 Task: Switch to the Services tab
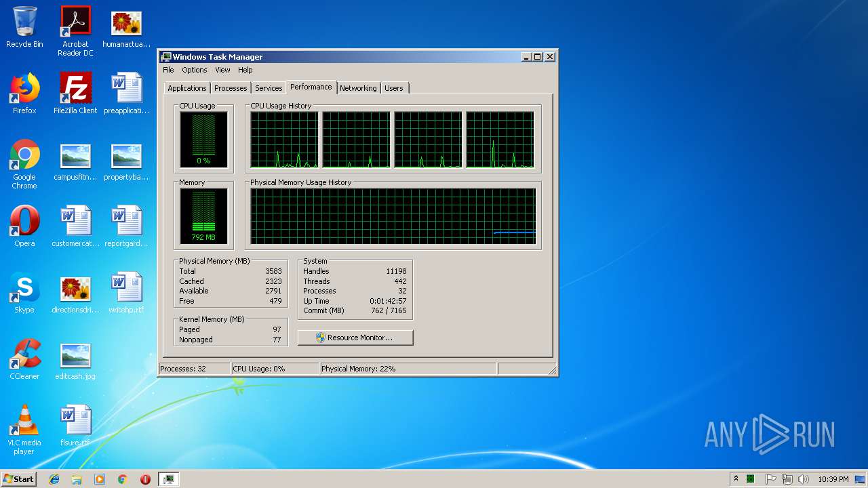269,88
